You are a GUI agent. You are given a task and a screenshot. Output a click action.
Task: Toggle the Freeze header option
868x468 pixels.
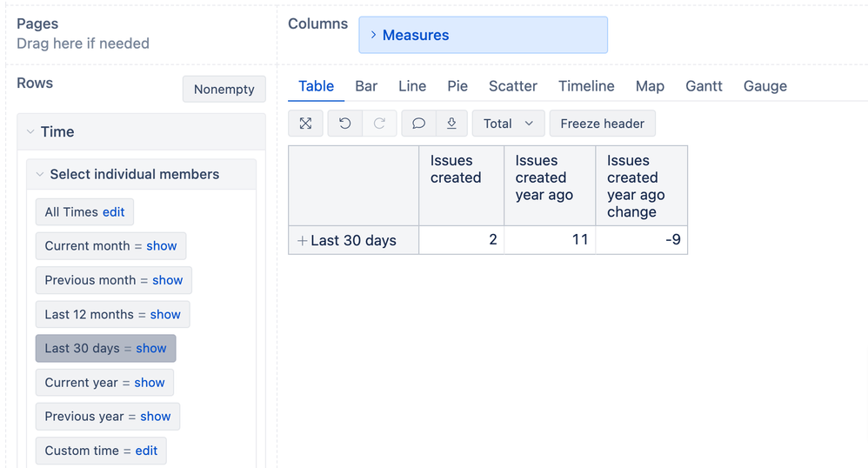click(602, 124)
